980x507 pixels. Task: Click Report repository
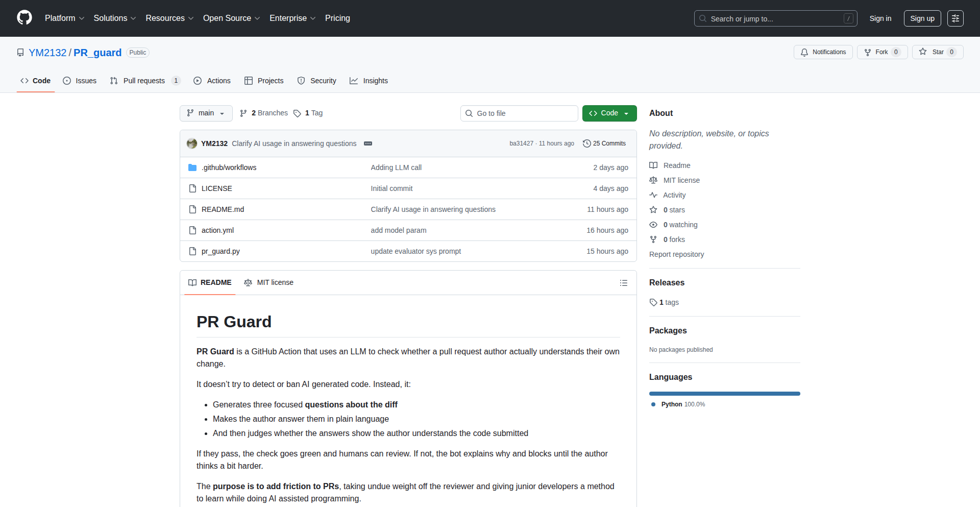pos(676,254)
